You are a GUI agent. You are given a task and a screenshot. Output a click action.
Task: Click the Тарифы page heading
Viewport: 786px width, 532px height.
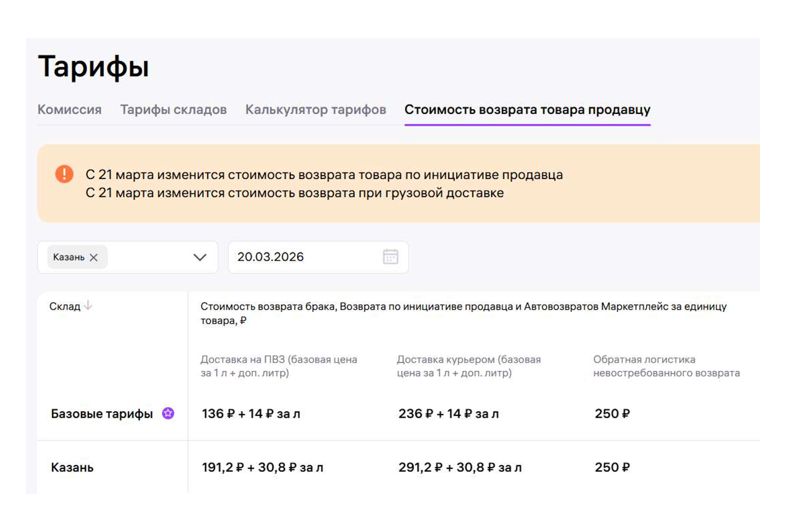(x=94, y=67)
